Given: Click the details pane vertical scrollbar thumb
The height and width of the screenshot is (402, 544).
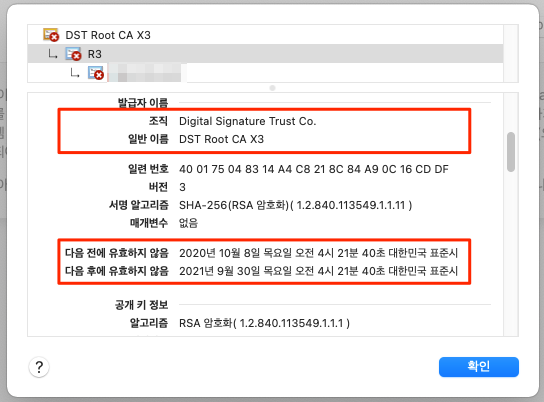Looking at the screenshot, I should point(511,152).
